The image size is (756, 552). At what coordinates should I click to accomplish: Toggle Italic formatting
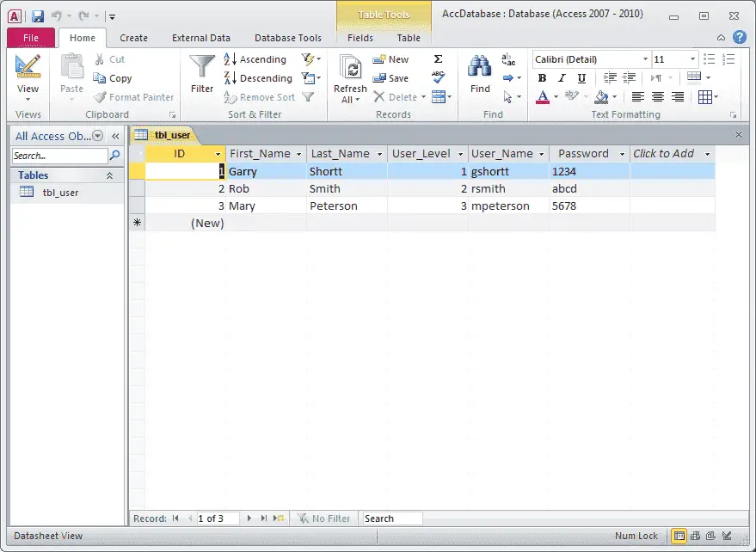pos(562,77)
